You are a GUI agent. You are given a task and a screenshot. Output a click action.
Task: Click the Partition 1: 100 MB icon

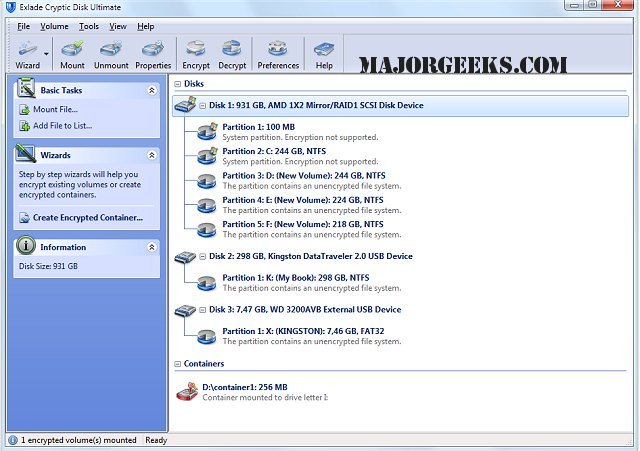point(207,131)
